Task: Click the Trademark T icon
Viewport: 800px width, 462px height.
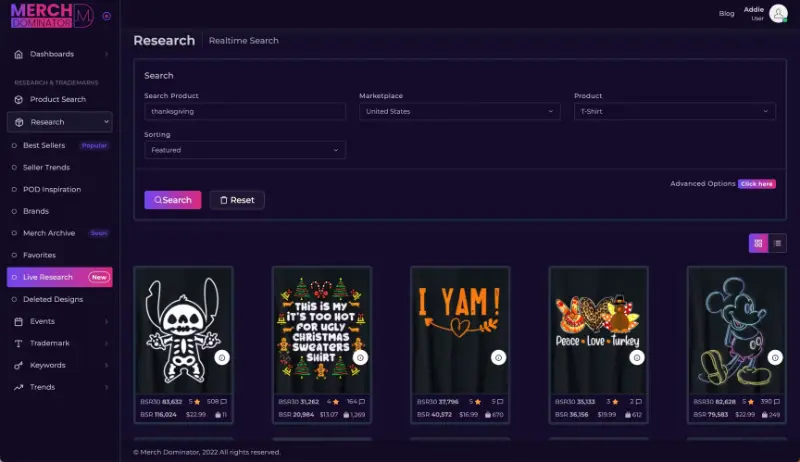Action: (x=18, y=343)
